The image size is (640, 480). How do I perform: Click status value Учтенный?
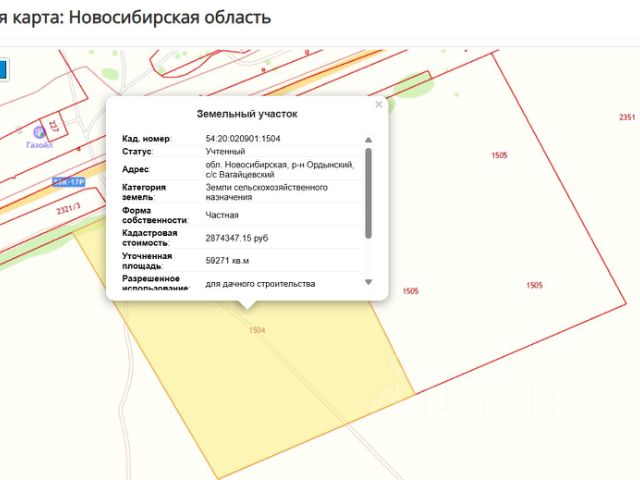(x=225, y=151)
